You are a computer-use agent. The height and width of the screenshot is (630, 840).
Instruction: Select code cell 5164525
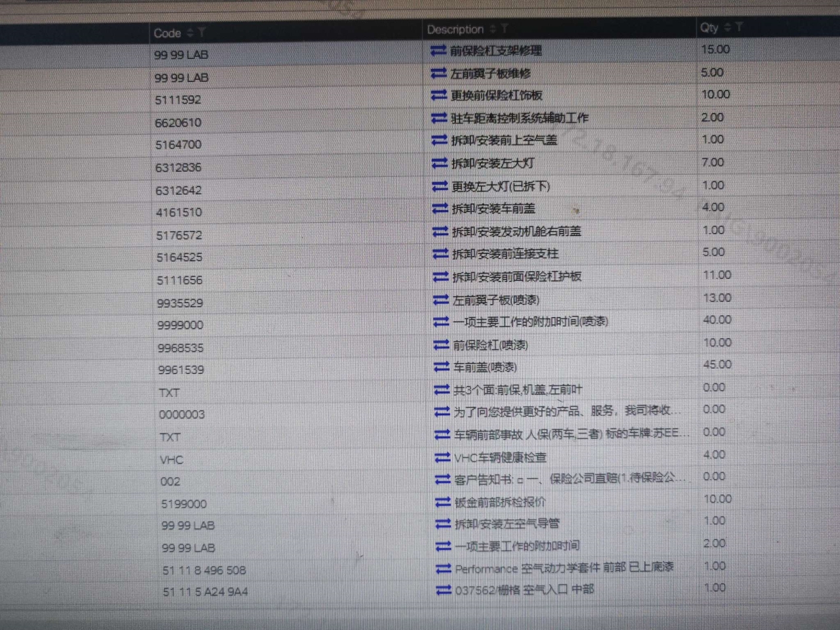[179, 258]
